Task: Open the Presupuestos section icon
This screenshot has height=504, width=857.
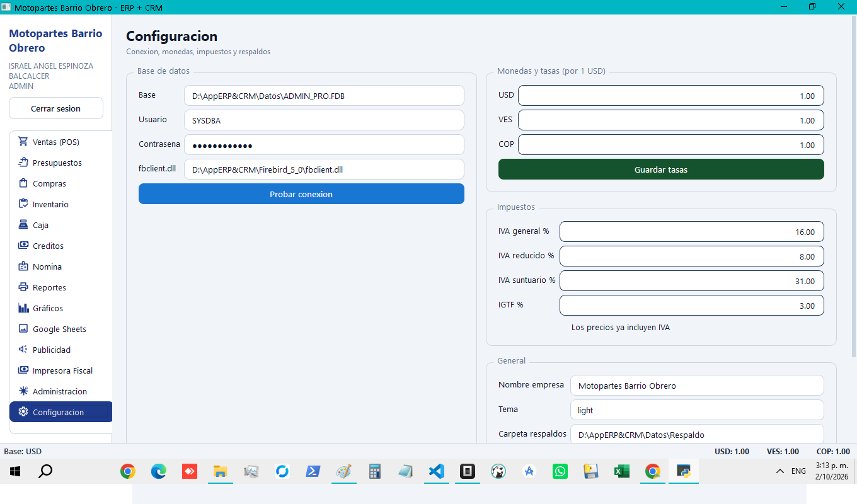Action: click(x=23, y=163)
